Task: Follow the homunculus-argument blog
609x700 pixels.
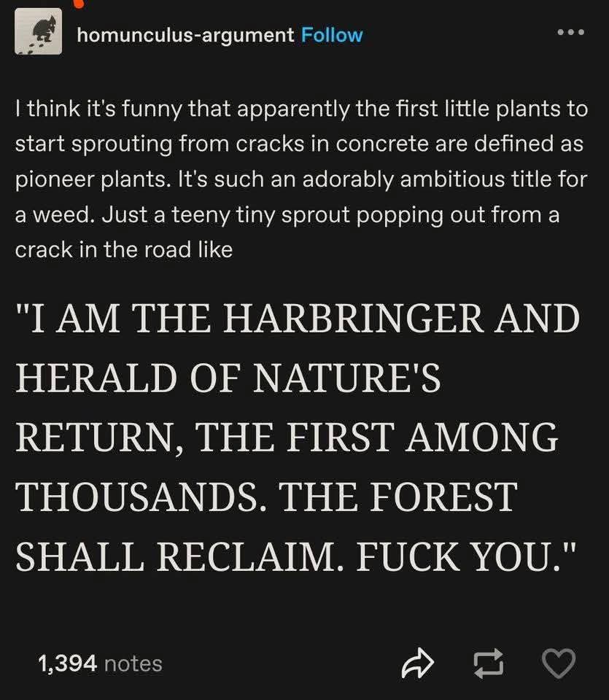Action: tap(332, 35)
